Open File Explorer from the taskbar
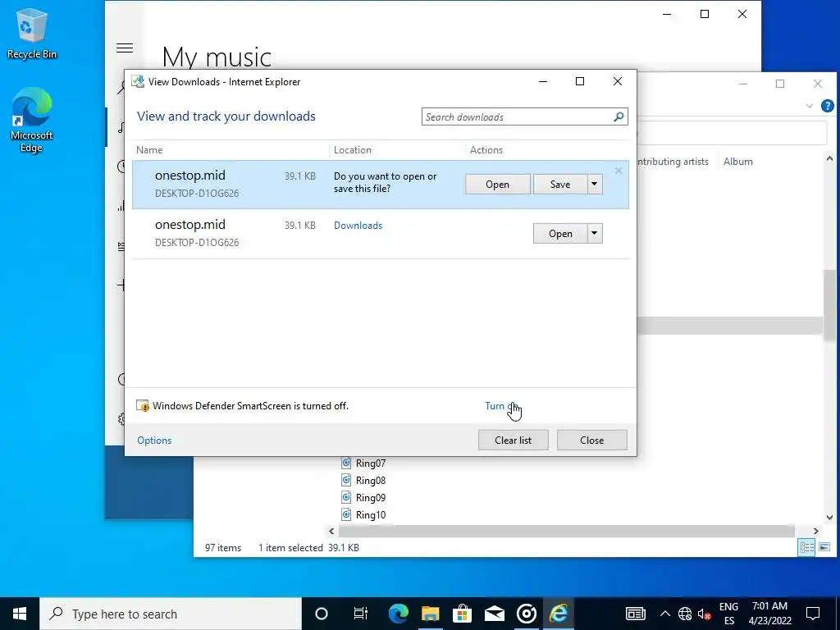This screenshot has height=630, width=840. [x=430, y=614]
